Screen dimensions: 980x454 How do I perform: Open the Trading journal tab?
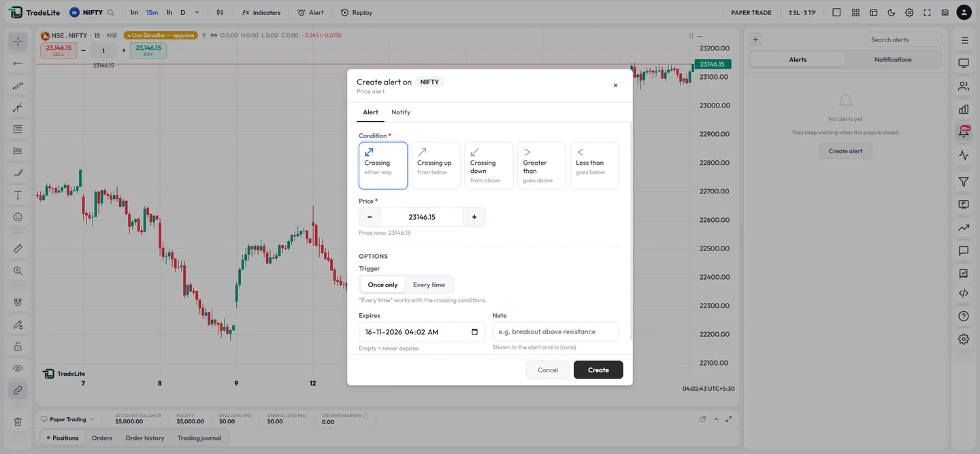(199, 438)
